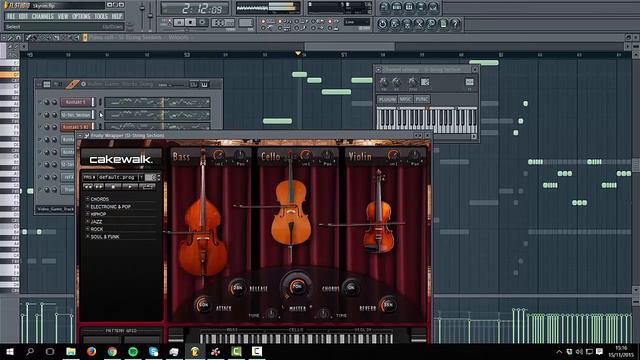Open File Explorer from the taskbar
The image size is (640, 360).
click(71, 351)
